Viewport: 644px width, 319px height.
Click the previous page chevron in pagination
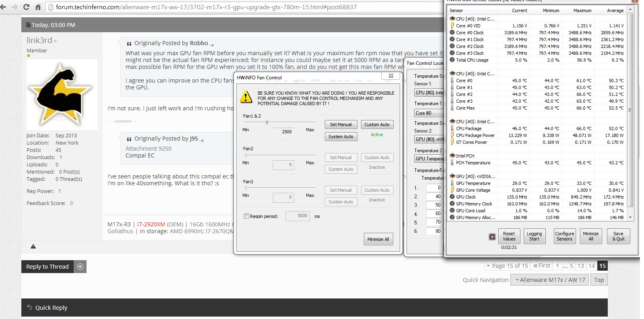click(557, 266)
